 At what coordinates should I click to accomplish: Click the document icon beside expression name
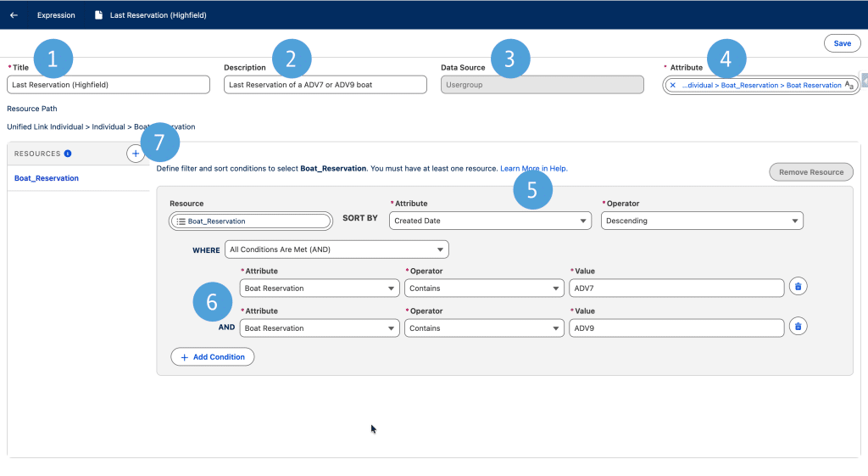tap(99, 15)
